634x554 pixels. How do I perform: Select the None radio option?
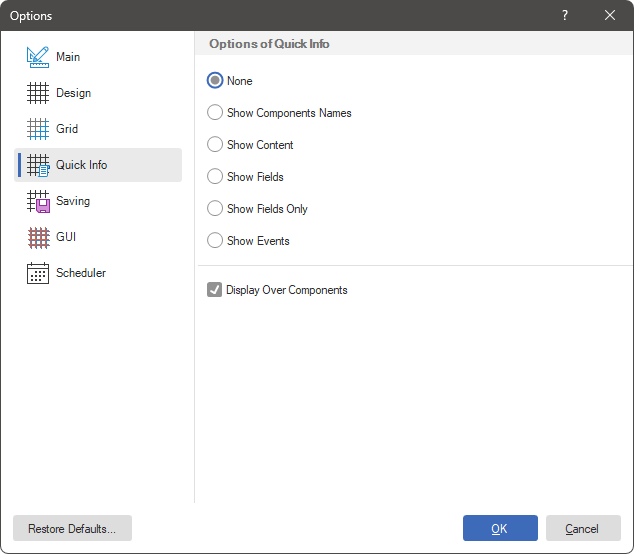click(215, 81)
